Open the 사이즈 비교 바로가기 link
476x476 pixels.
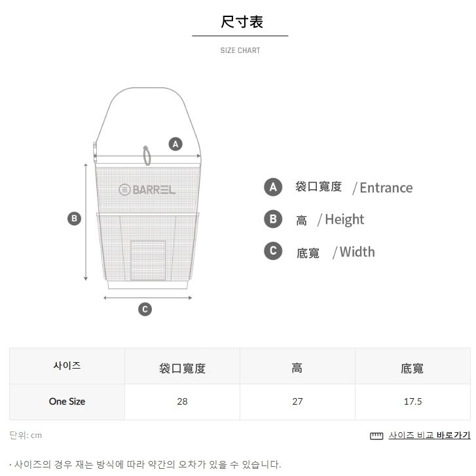pos(430,435)
